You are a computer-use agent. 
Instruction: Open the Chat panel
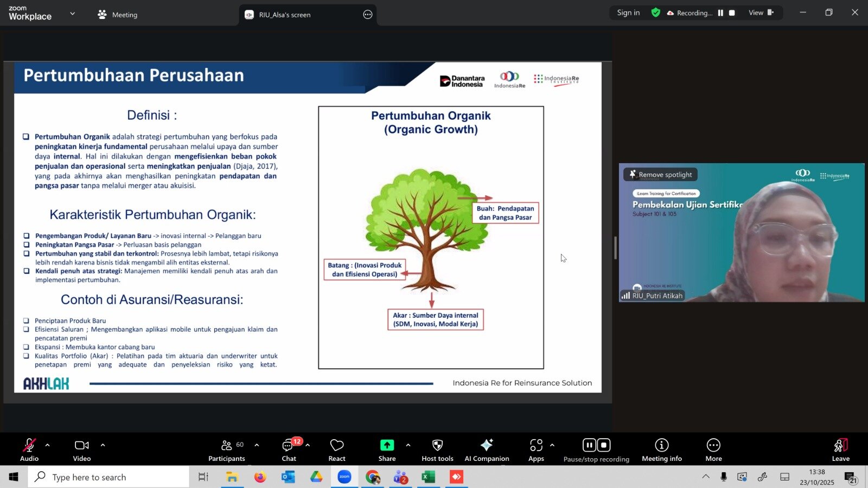coord(289,450)
